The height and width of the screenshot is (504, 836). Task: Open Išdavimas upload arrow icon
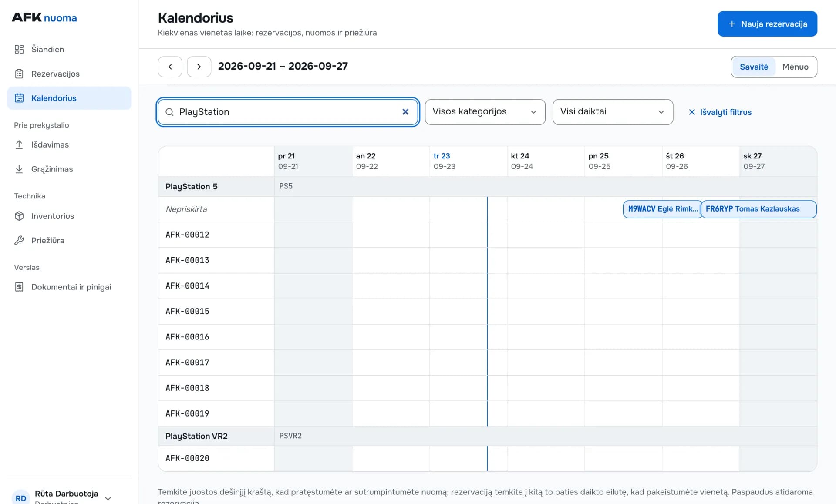tap(19, 144)
